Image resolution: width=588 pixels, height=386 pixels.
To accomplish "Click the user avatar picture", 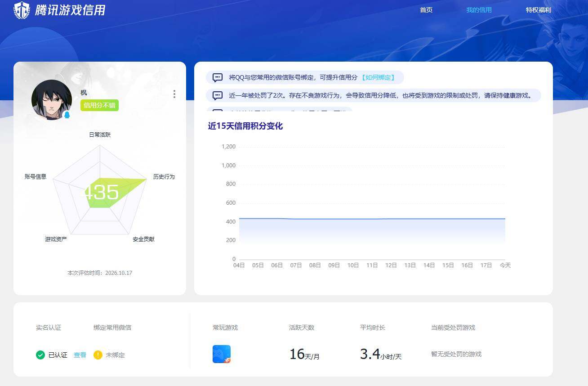I will [52, 99].
